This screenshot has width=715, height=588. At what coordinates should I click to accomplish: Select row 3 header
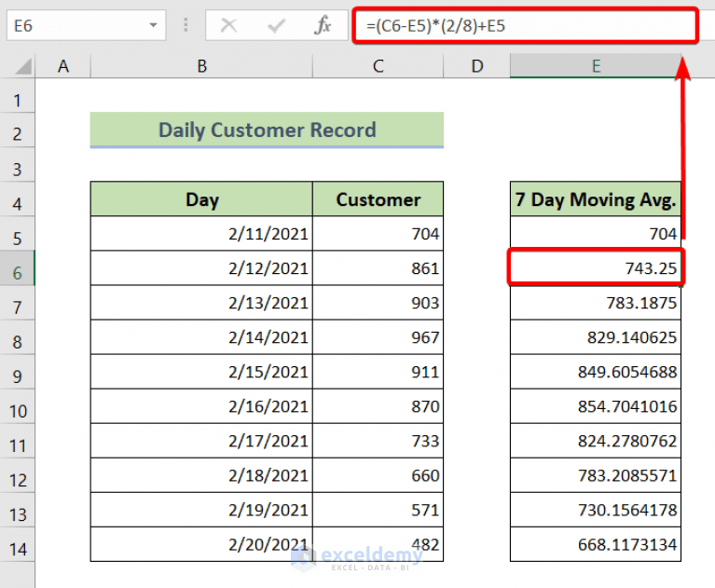pos(18,165)
